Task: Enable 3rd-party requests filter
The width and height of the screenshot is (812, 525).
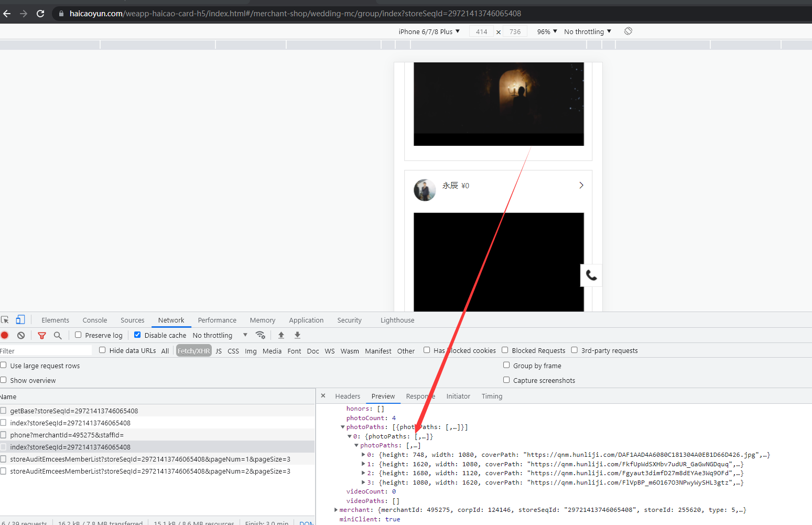Action: 574,350
